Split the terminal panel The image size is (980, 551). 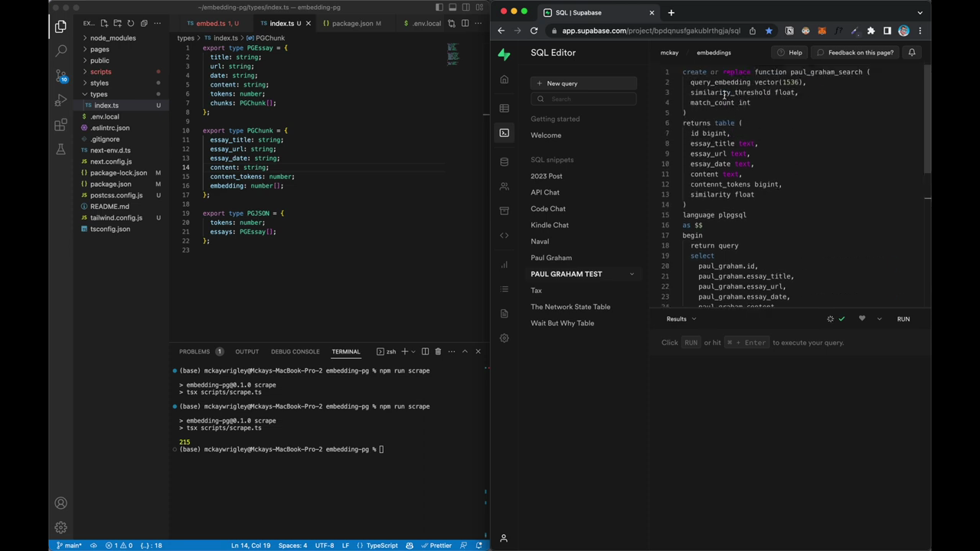click(x=425, y=351)
